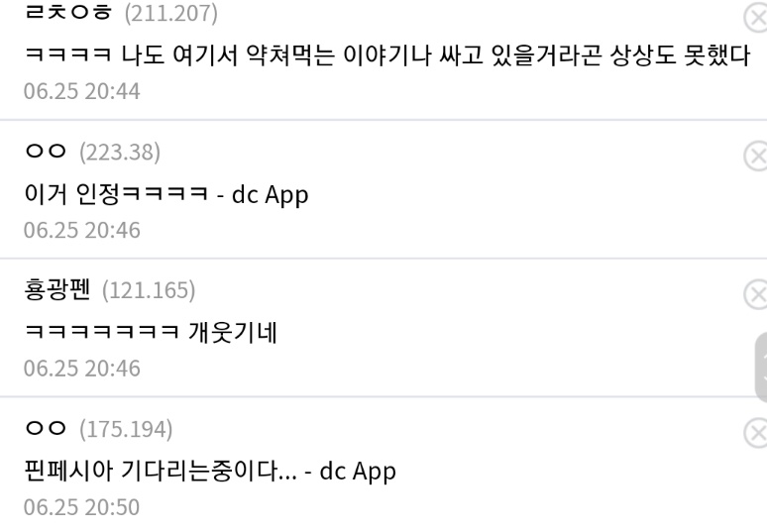Delete the ㅇㅇ (175.194) comment

pyautogui.click(x=756, y=433)
